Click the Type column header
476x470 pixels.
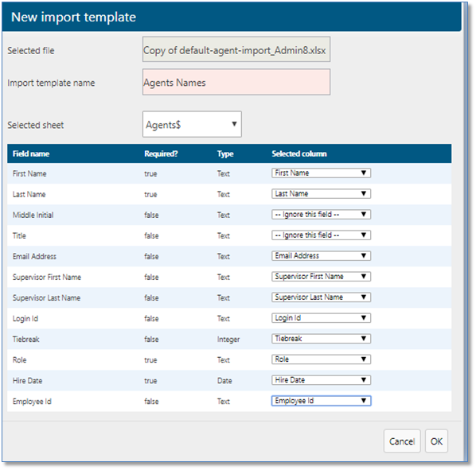click(225, 154)
